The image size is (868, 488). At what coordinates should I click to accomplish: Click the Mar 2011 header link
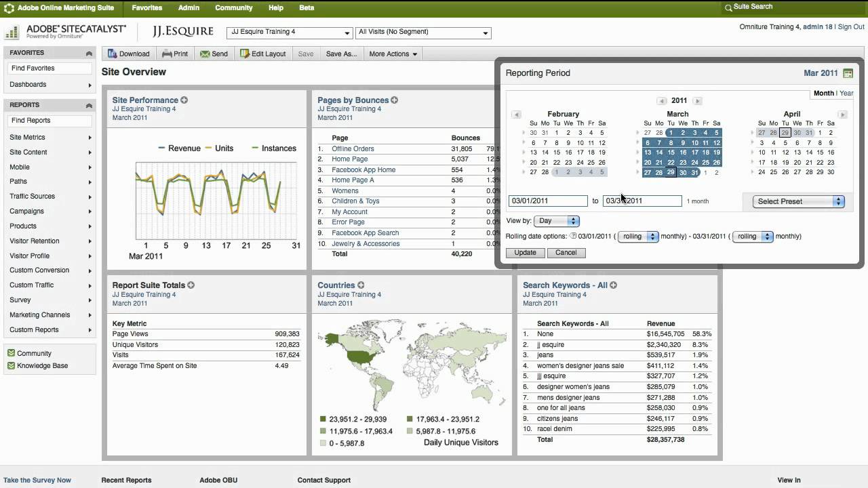click(821, 73)
